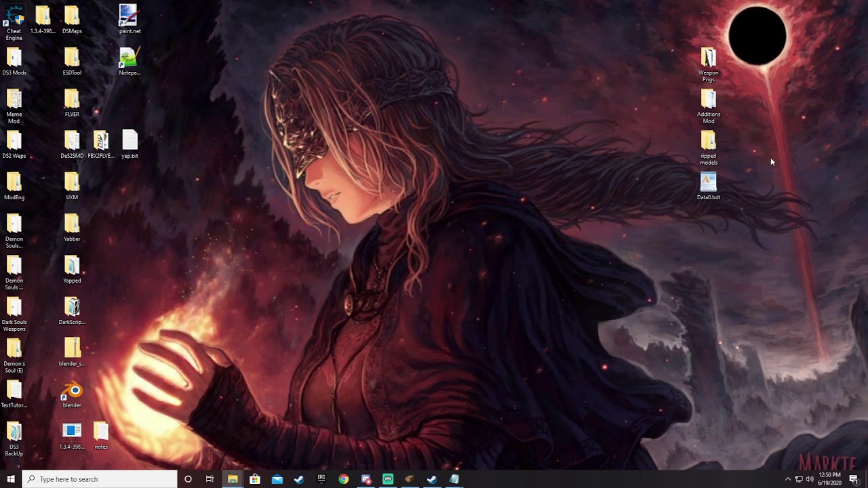Show hidden system tray icons
This screenshot has height=488, width=868.
click(788, 479)
